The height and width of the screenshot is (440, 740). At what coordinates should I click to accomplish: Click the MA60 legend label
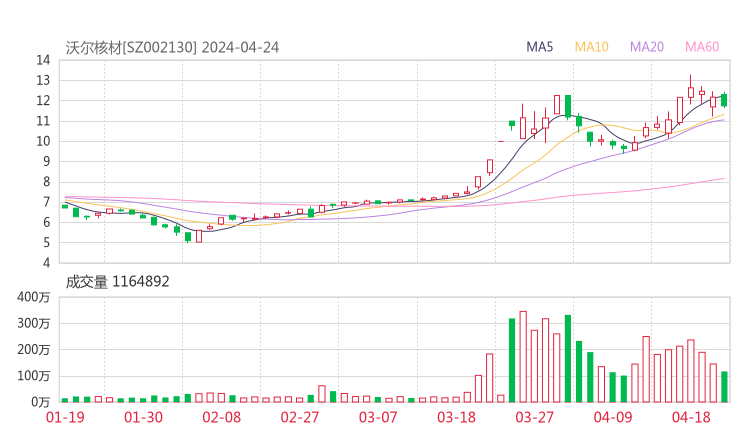(702, 47)
